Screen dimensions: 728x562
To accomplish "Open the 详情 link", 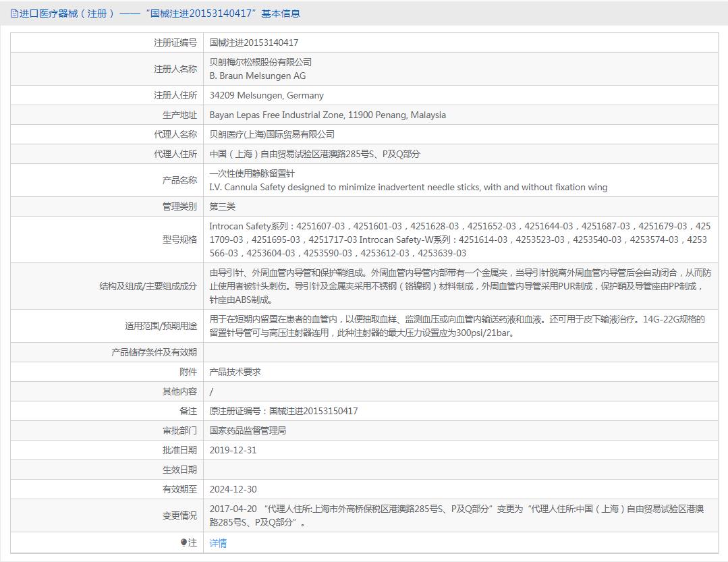I will [x=218, y=542].
